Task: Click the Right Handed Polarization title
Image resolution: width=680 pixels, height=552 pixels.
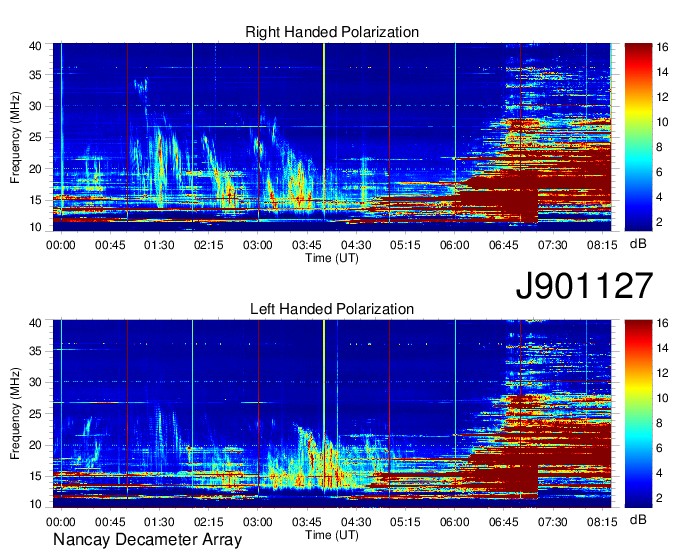Action: pyautogui.click(x=332, y=32)
